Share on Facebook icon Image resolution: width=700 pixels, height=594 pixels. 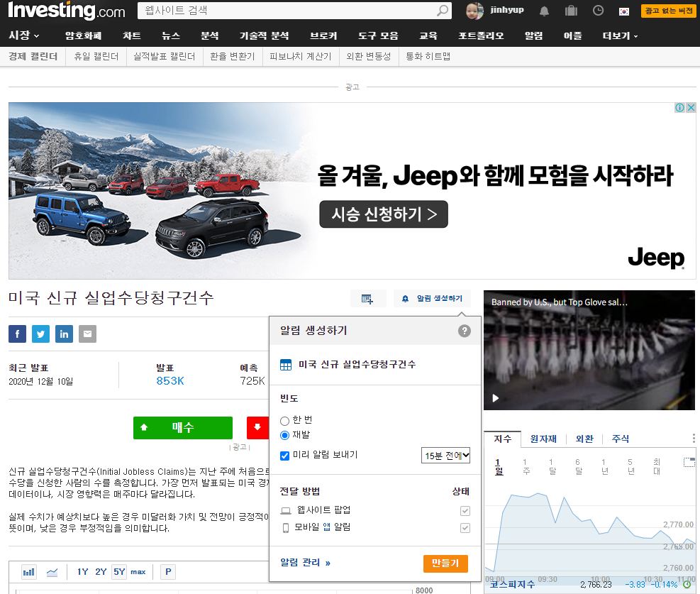(18, 334)
